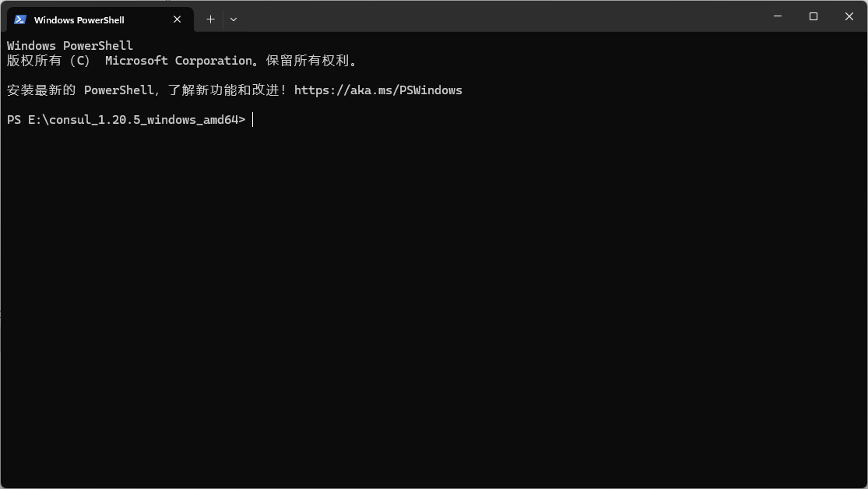Open a new tab with plus button
868x489 pixels.
pos(210,19)
